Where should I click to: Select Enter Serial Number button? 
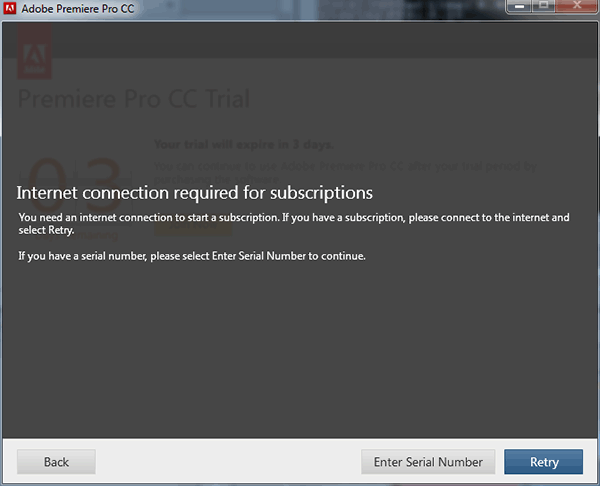click(x=428, y=462)
